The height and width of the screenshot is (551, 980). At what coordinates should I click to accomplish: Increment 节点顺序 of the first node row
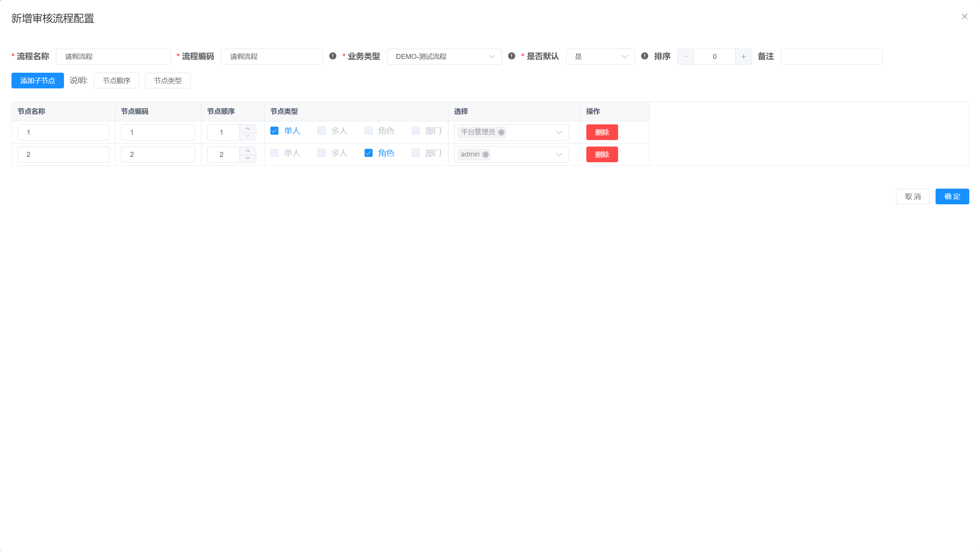point(248,129)
